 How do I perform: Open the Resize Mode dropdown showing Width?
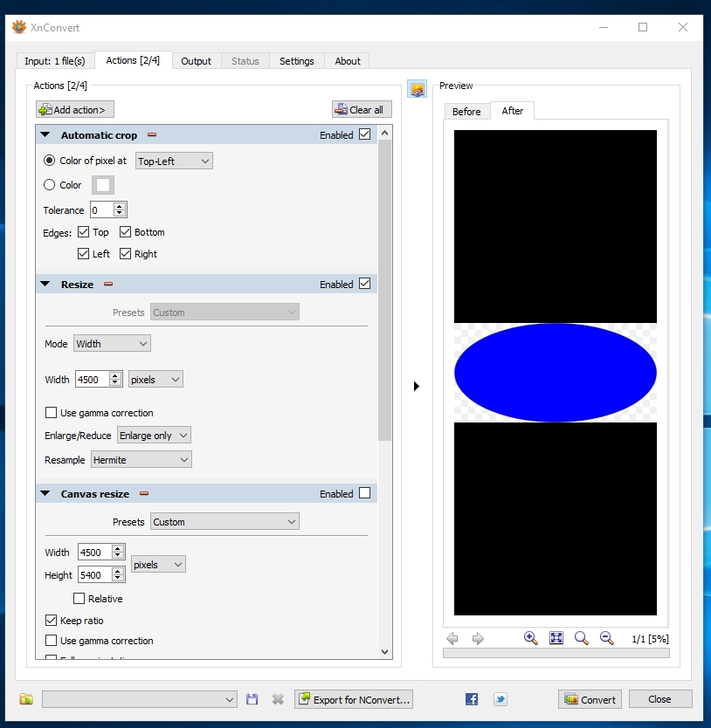(112, 344)
